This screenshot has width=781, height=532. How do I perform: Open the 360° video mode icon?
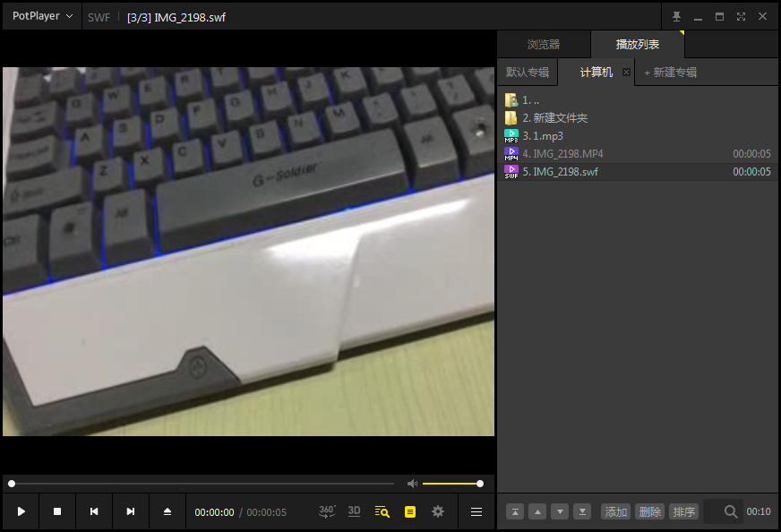pos(327,511)
